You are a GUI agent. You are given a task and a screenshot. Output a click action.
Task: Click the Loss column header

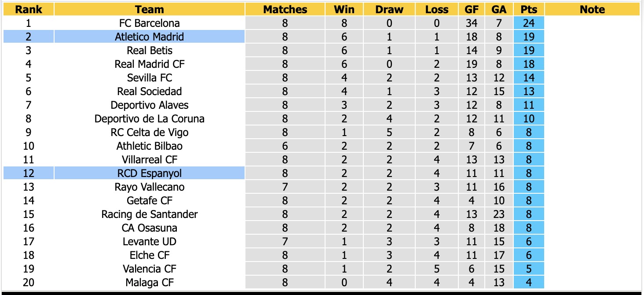437,9
